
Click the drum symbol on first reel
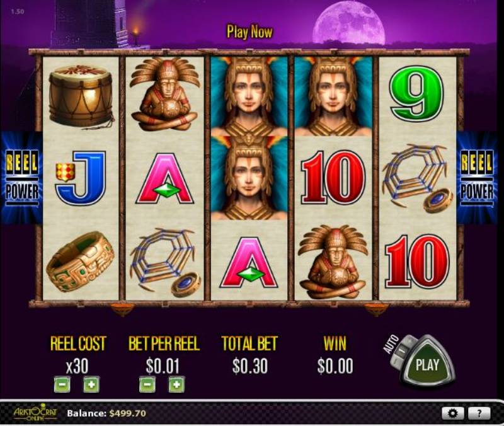81,96
